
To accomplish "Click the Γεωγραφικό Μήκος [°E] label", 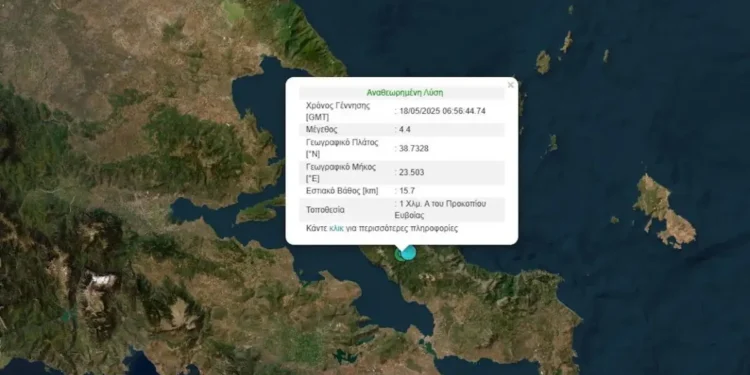I will [341, 172].
